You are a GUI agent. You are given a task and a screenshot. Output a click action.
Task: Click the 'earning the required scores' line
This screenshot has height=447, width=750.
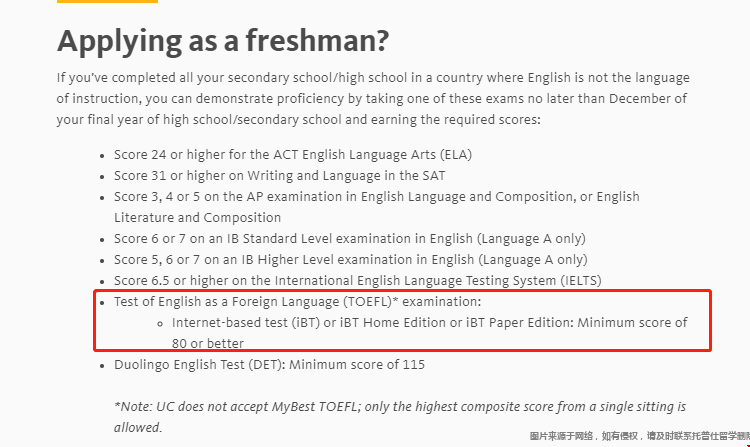coord(298,120)
